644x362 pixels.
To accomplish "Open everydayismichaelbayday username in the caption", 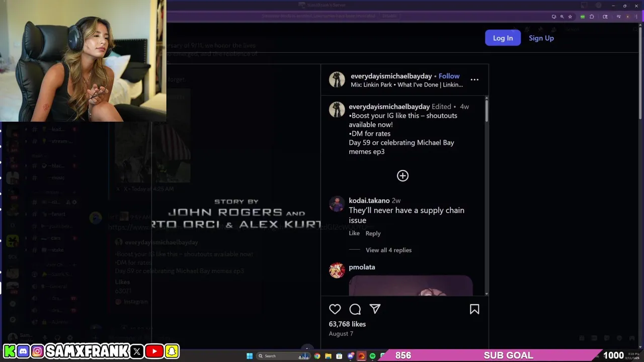I will pos(389,107).
